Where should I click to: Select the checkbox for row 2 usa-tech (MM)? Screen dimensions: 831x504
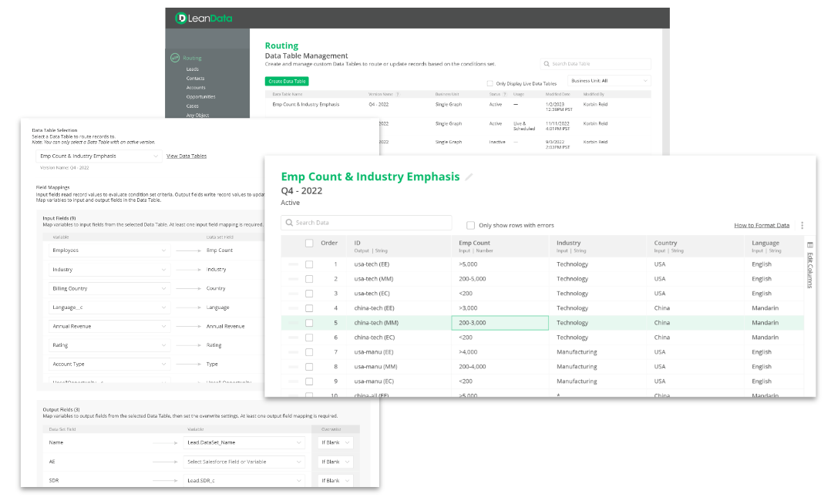click(x=309, y=279)
